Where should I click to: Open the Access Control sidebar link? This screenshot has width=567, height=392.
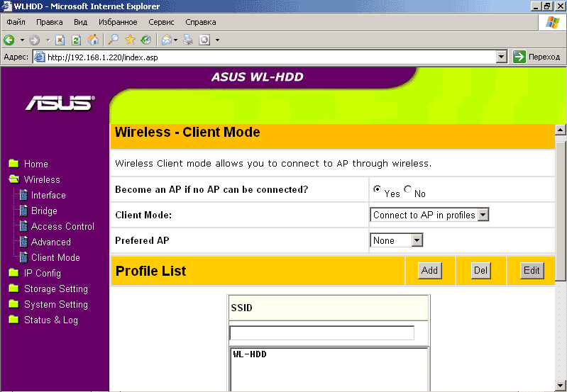coord(62,226)
